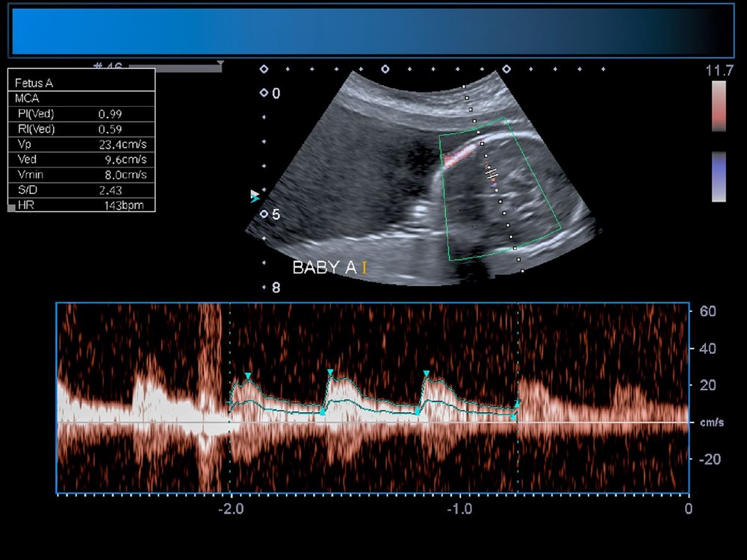Click the depth 0 diamond marker

(x=264, y=93)
